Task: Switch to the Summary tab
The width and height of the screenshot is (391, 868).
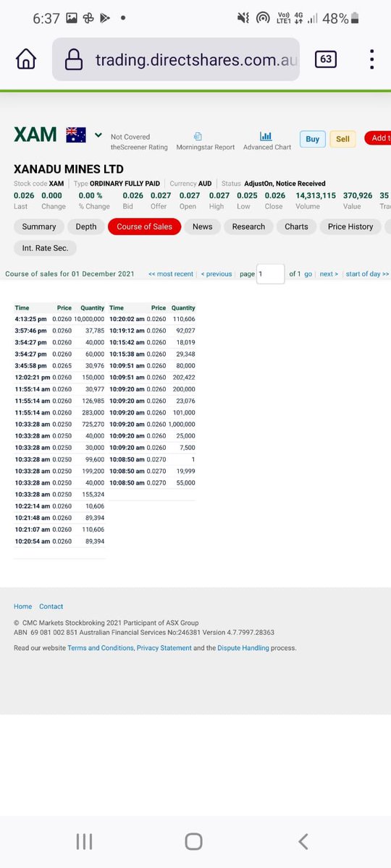Action: 39,226
